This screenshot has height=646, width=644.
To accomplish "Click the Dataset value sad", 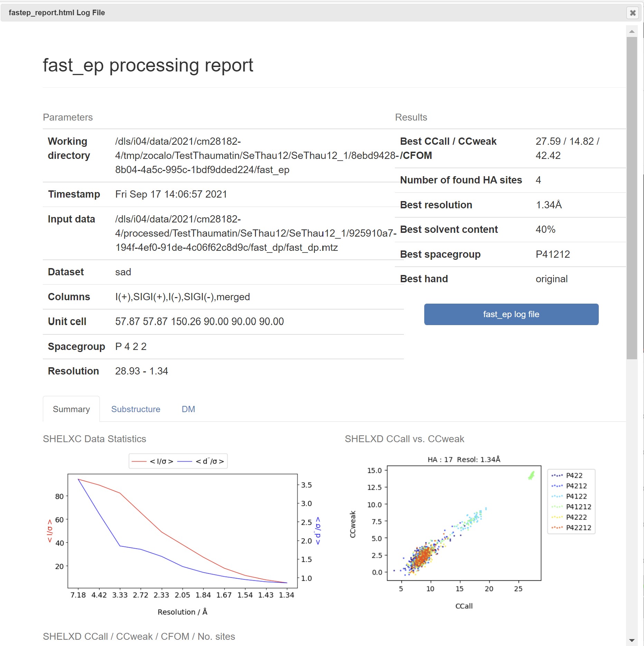I will 123,272.
